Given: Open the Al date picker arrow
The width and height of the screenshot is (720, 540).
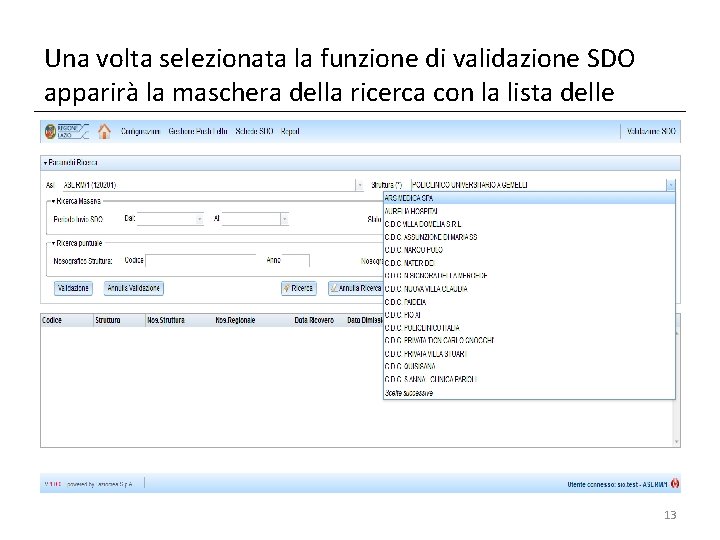Looking at the screenshot, I should point(285,219).
